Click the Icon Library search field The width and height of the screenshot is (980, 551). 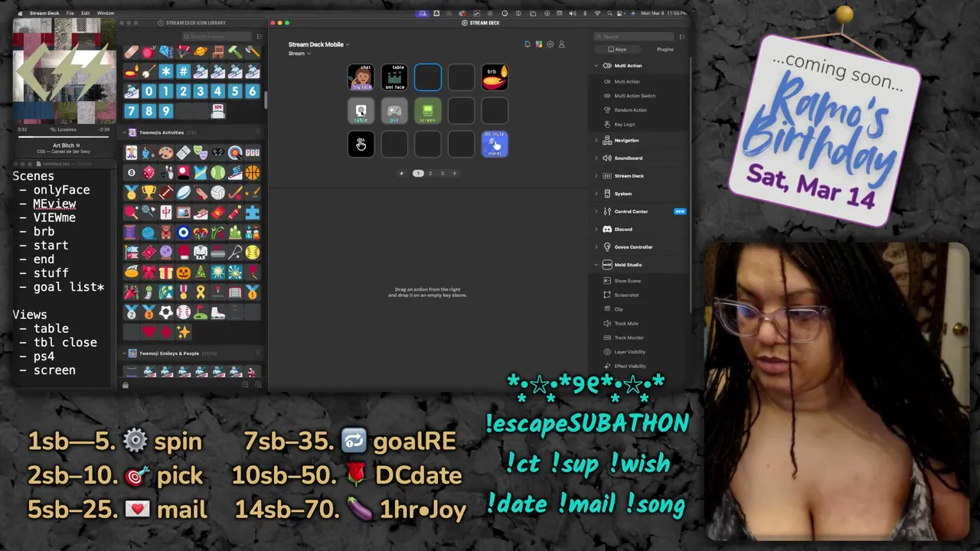click(217, 37)
